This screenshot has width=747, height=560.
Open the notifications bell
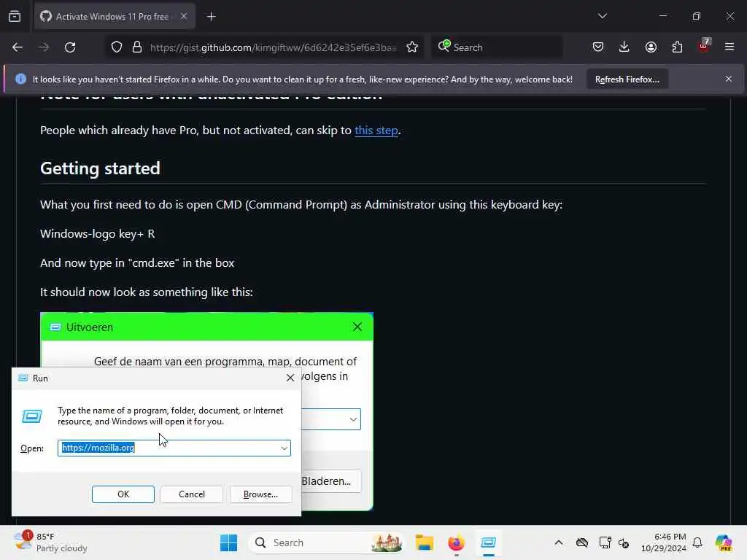tap(697, 542)
